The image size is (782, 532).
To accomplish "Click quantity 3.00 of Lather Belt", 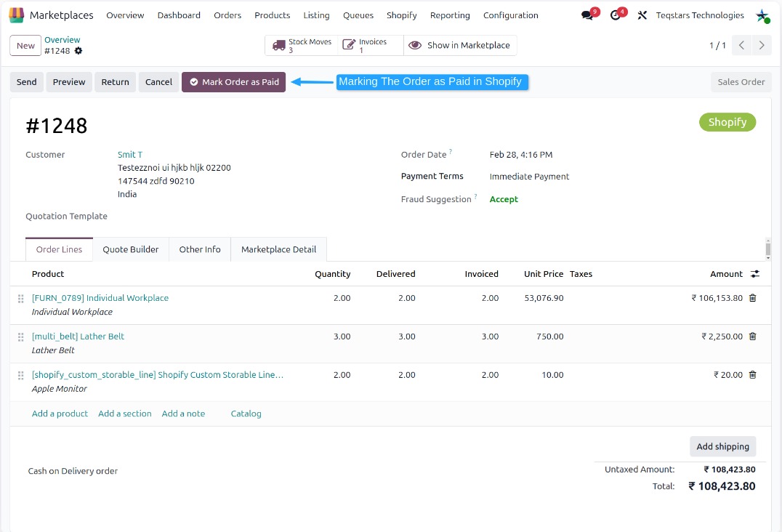I will pos(342,336).
